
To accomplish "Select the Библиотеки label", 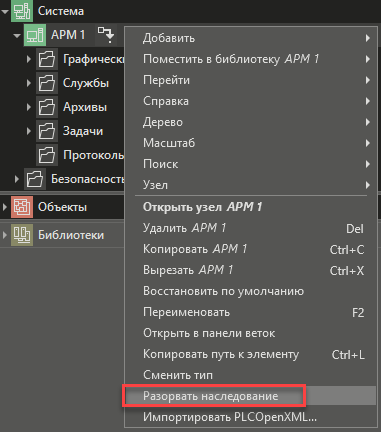I will (x=71, y=235).
